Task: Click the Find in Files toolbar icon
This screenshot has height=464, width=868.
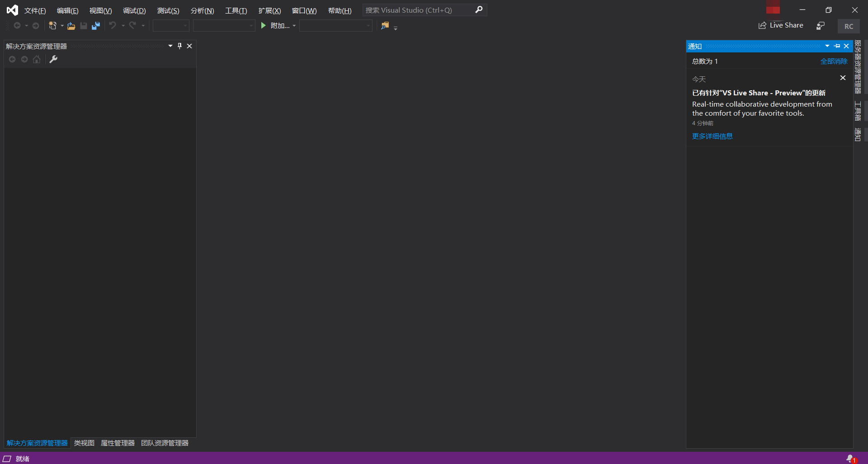Action: coord(385,26)
